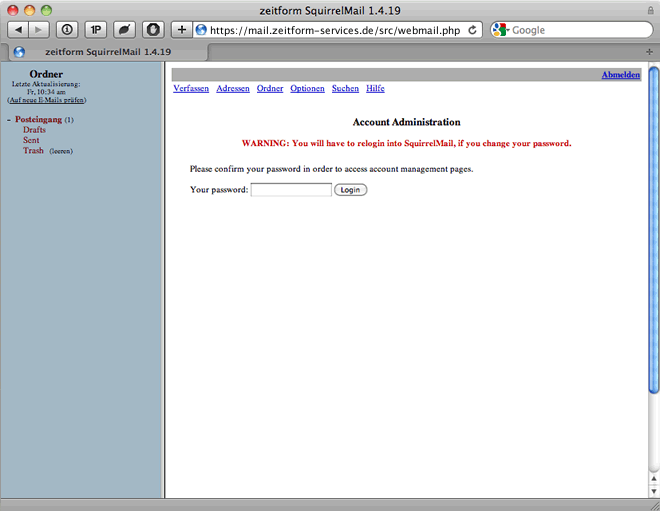Image resolution: width=660 pixels, height=511 pixels.
Task: Open the Trash folder
Action: [33, 151]
